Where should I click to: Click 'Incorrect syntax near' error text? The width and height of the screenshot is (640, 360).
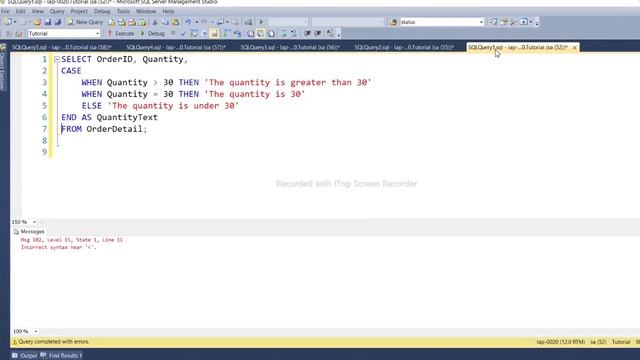tap(59, 247)
